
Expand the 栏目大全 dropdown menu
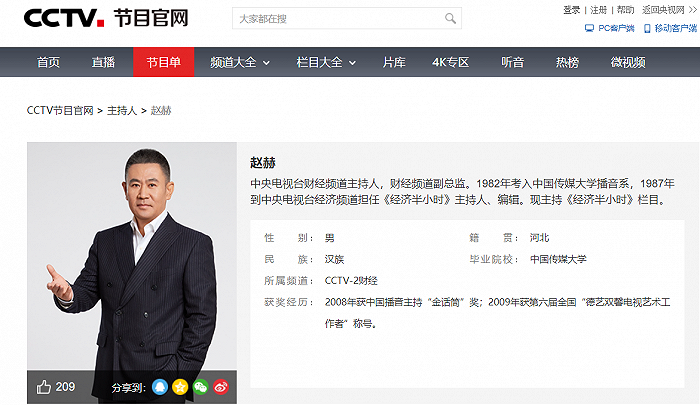pos(326,62)
